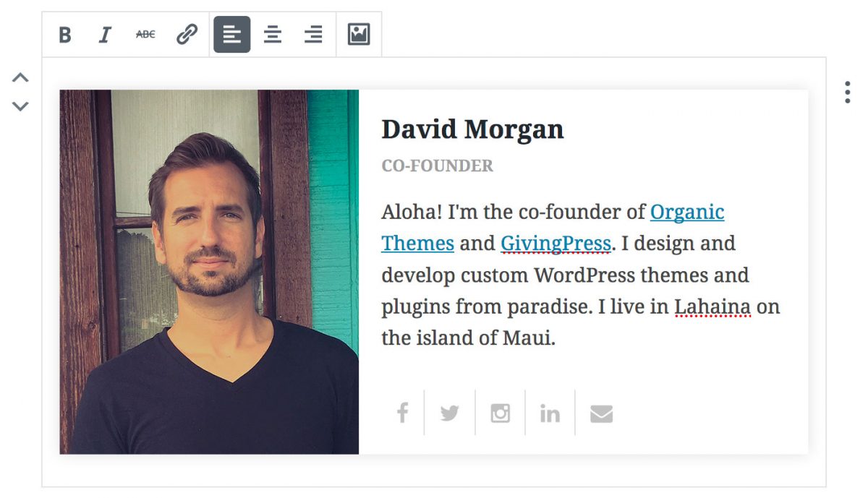Image resolution: width=868 pixels, height=498 pixels.
Task: Move the block up with the chevron
Action: click(20, 77)
